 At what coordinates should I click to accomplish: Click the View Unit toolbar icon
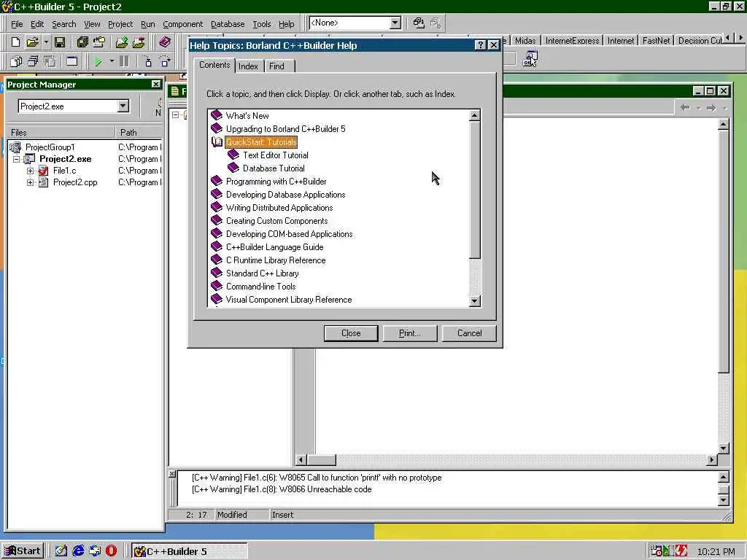coord(16,61)
